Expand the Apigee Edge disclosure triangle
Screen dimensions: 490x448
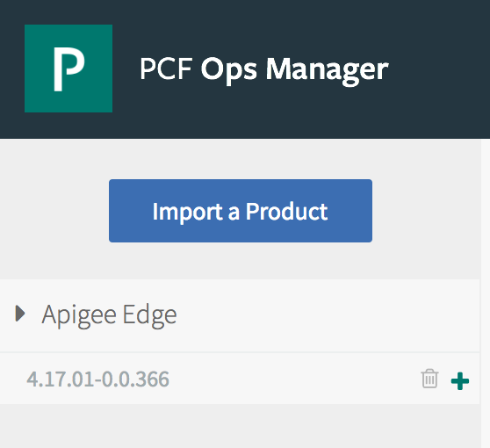click(20, 314)
